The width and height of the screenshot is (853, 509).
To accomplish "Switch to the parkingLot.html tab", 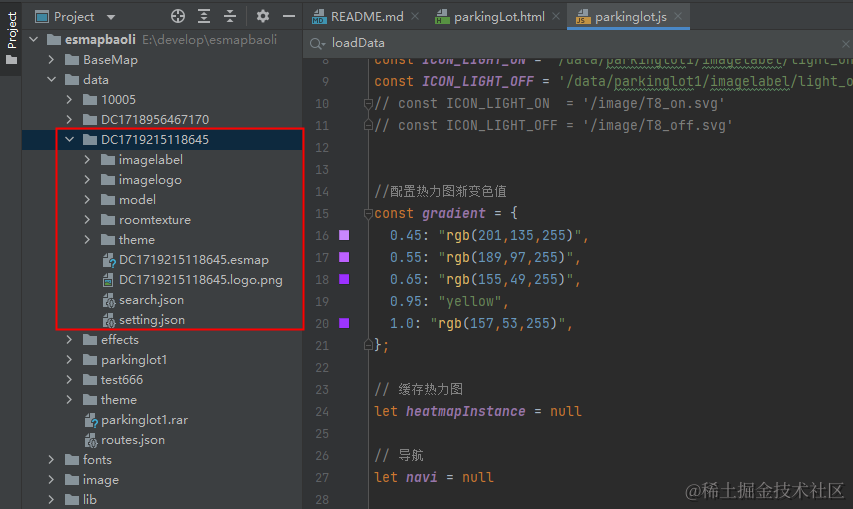I will 490,17.
